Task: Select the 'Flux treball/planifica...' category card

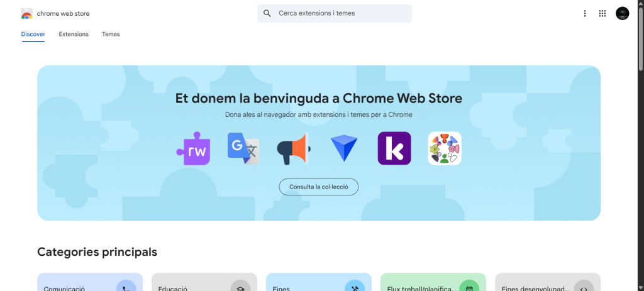Action: [x=433, y=283]
